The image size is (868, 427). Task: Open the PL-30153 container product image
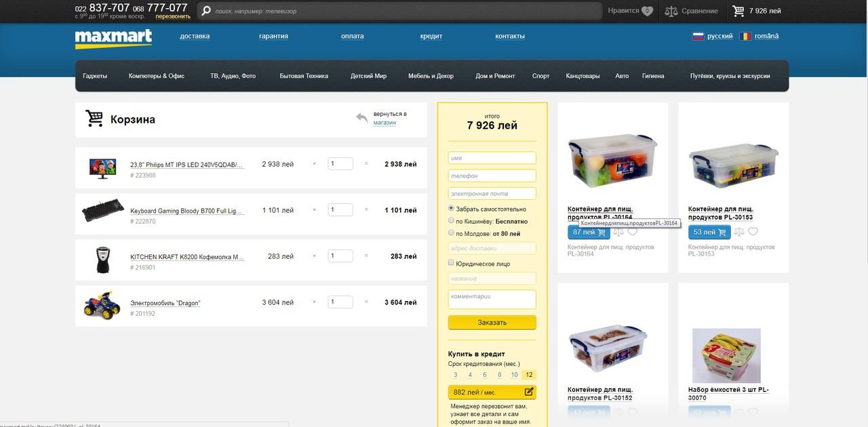coord(734,165)
